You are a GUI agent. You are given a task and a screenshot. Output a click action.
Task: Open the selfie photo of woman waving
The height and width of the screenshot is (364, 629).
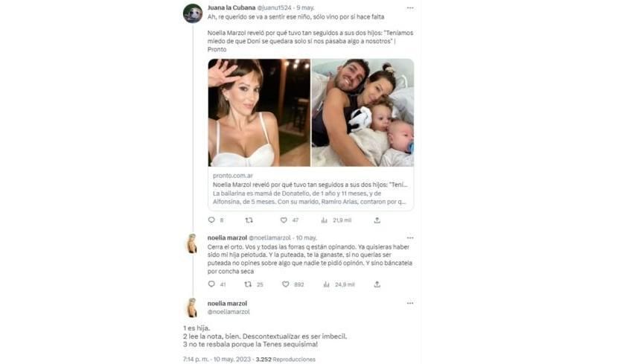point(259,112)
